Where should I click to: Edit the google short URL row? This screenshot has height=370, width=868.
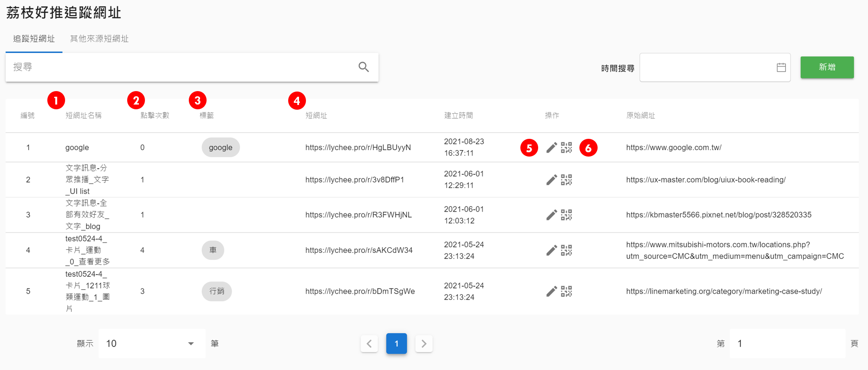click(551, 147)
